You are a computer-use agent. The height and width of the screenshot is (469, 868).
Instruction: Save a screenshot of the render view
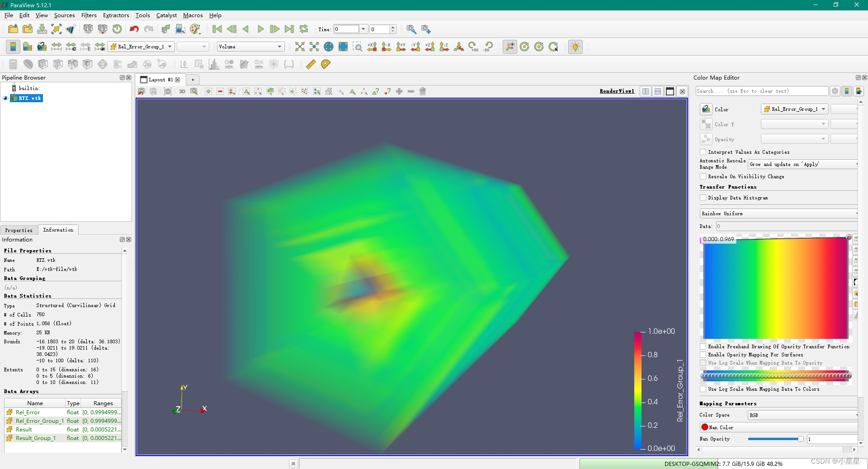click(168, 91)
